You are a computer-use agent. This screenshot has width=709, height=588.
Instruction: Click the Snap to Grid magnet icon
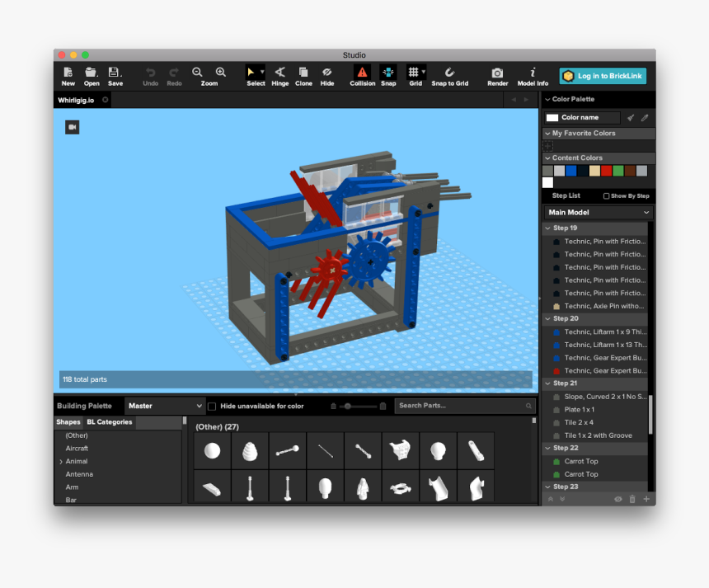[x=449, y=73]
